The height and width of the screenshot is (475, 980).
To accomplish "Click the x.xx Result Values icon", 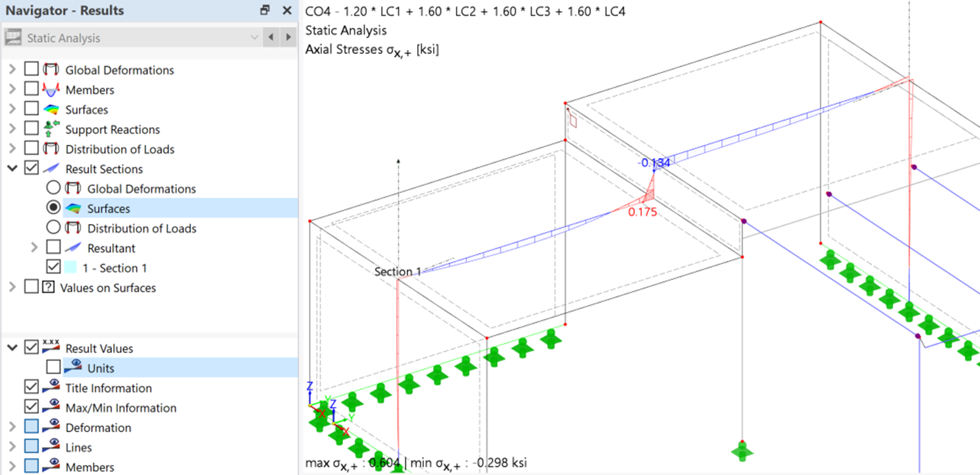I will point(51,348).
